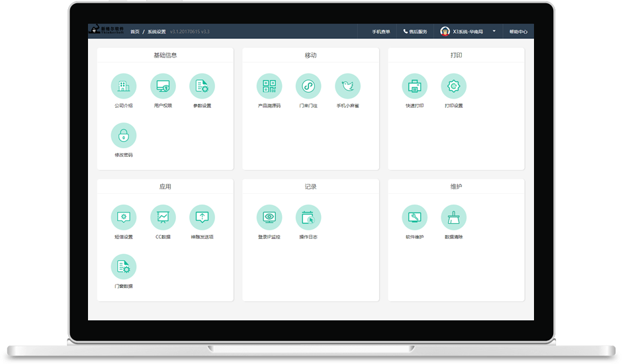Open 快速打印 printer icon

click(414, 86)
